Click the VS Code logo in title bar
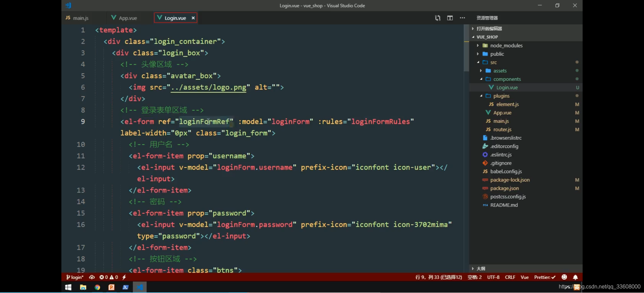The width and height of the screenshot is (644, 293). coord(68,5)
